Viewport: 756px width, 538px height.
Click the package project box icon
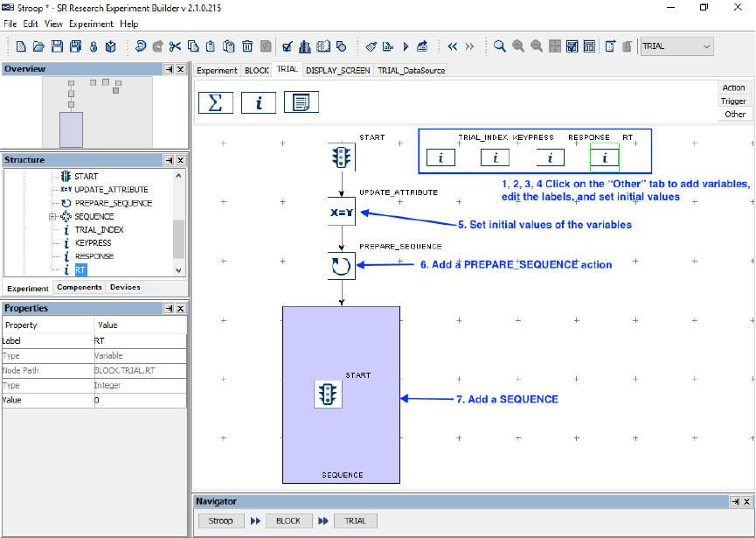[x=111, y=46]
